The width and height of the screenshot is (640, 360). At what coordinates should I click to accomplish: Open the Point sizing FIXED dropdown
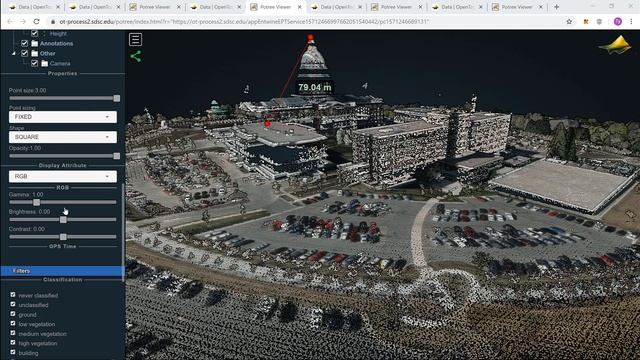point(63,117)
